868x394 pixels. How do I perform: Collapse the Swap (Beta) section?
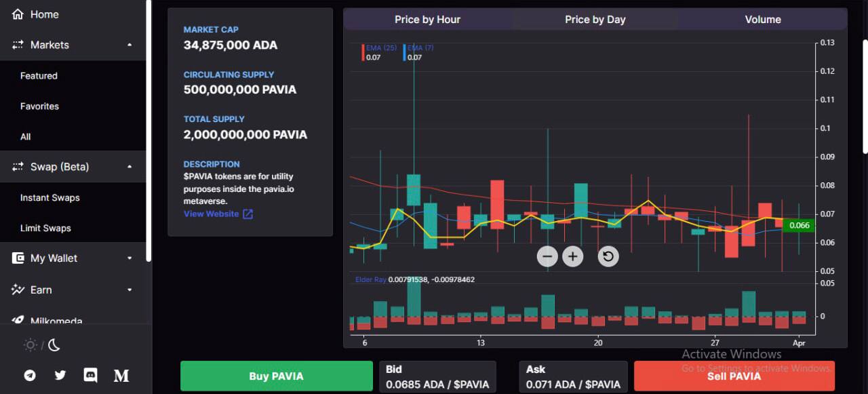pos(130,167)
